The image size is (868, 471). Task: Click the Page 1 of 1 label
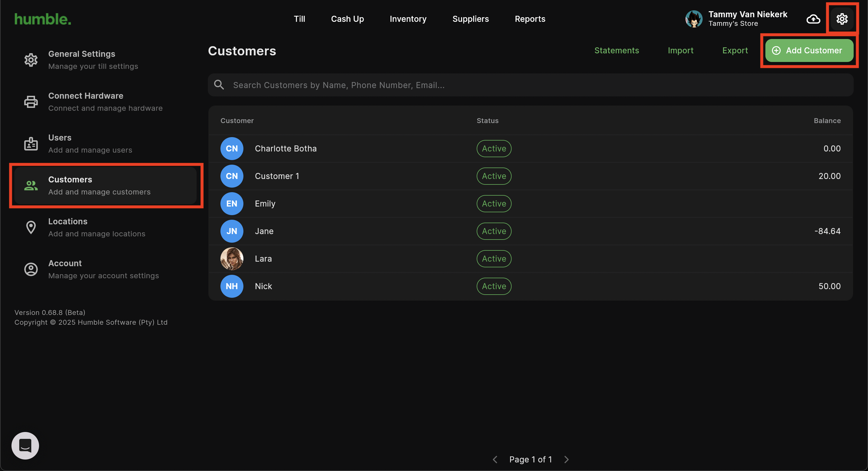point(531,460)
